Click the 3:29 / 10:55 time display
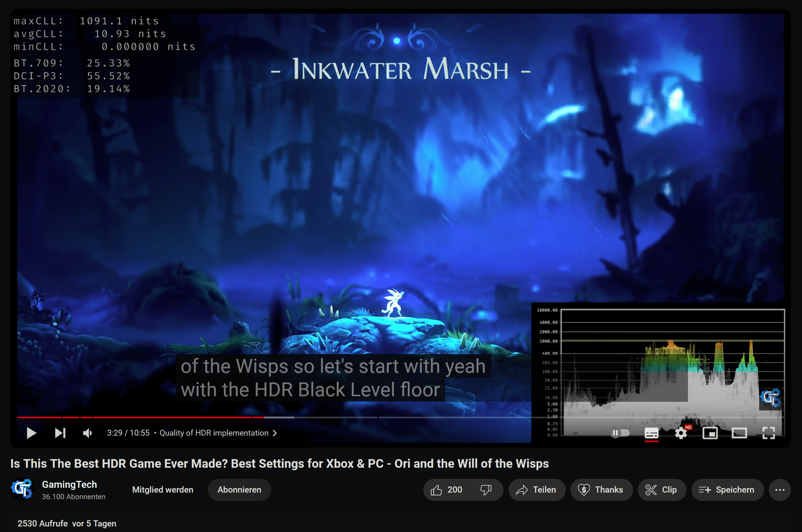802x532 pixels. [x=128, y=433]
